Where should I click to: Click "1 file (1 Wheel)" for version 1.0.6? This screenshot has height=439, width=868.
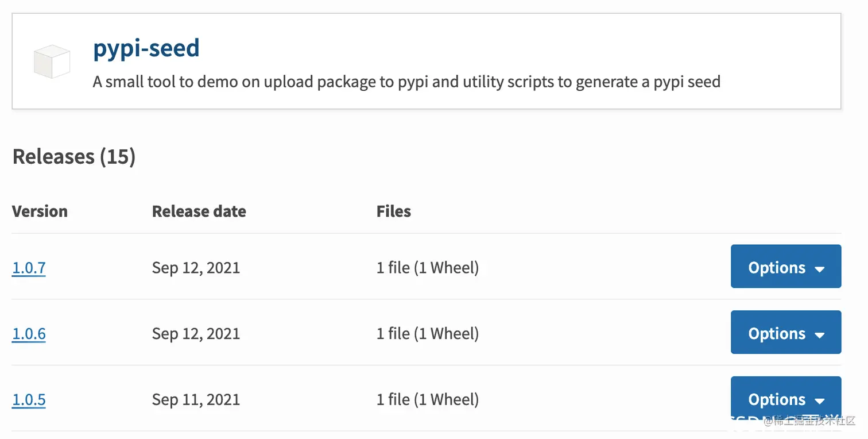pyautogui.click(x=427, y=334)
